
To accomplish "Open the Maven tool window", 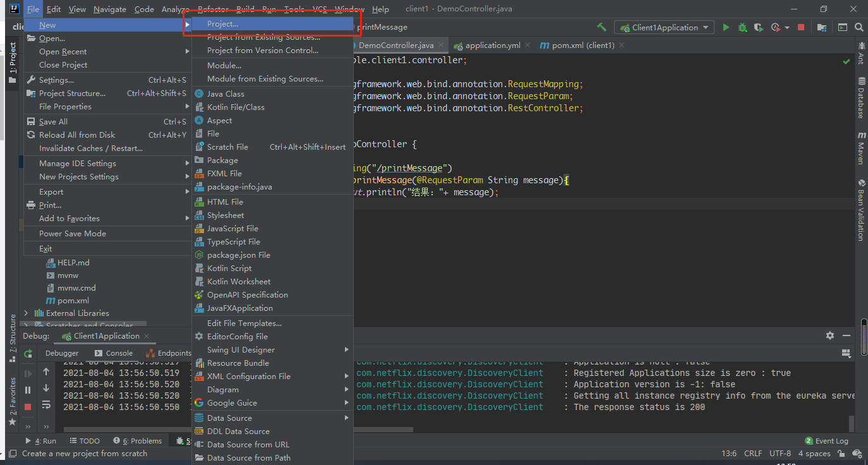I will click(x=861, y=148).
